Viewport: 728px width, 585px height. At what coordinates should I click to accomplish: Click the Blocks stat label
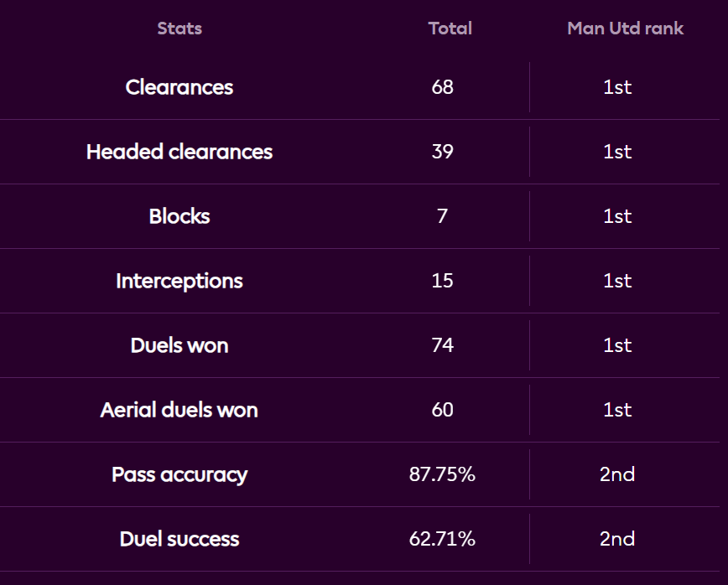pyautogui.click(x=179, y=216)
